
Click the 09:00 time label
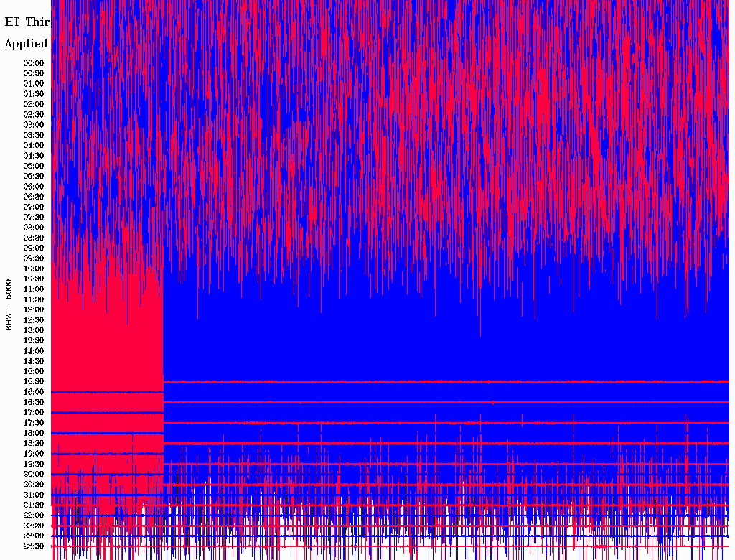(34, 248)
